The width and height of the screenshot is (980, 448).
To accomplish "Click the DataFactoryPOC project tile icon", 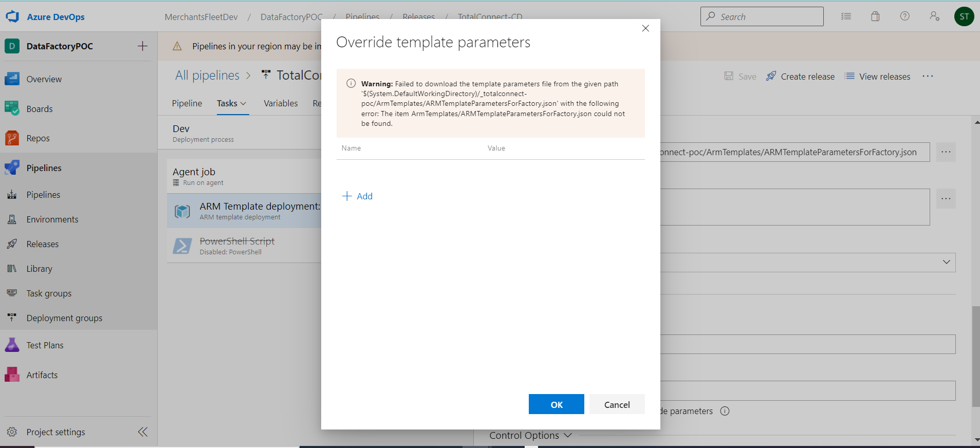I will point(12,46).
